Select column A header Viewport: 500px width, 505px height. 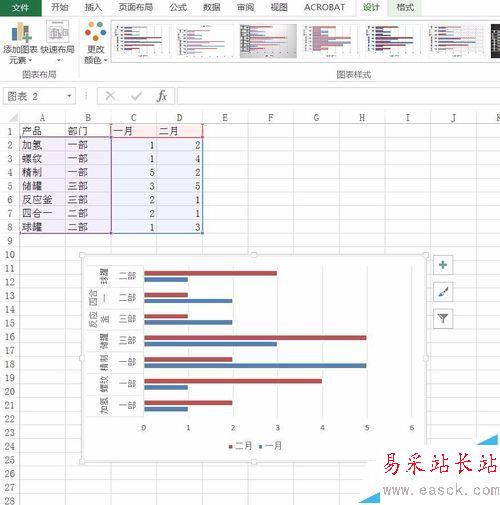(x=42, y=118)
